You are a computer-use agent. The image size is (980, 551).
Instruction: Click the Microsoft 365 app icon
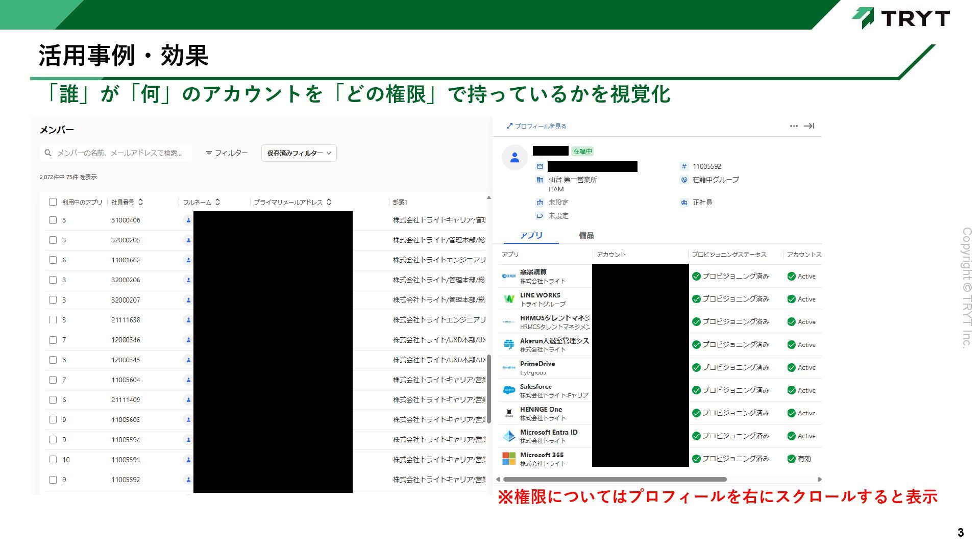(509, 459)
